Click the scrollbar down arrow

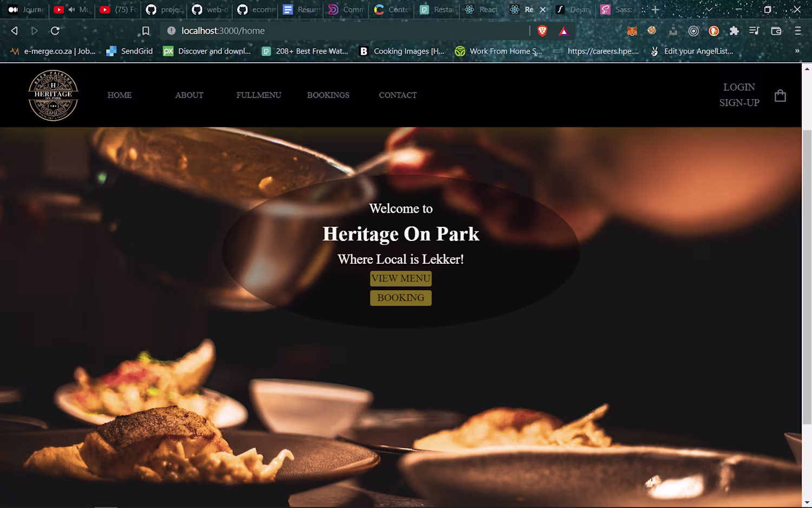807,503
